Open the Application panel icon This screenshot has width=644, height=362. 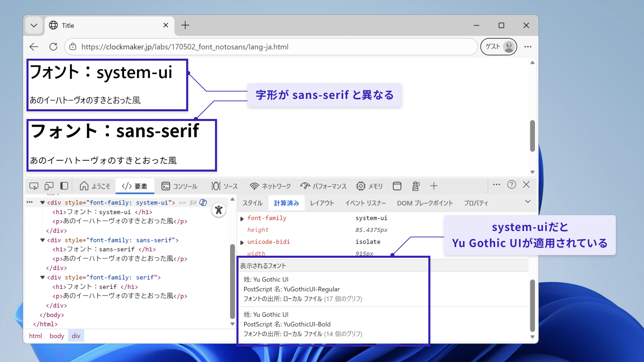coord(397,186)
